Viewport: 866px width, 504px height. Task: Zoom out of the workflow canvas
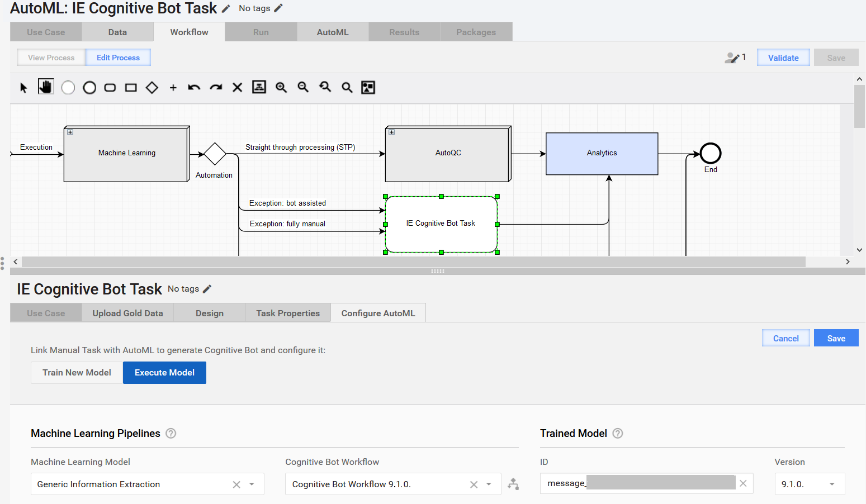(303, 87)
